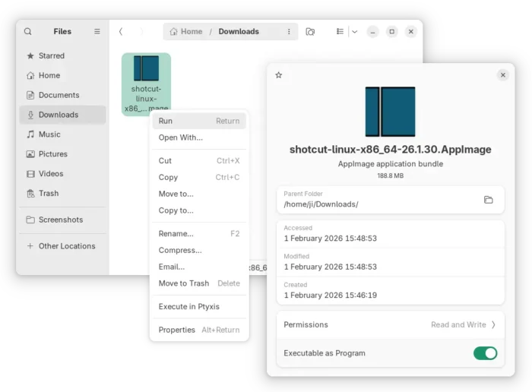Go back with the back arrow
Image resolution: width=532 pixels, height=392 pixels.
tap(121, 32)
